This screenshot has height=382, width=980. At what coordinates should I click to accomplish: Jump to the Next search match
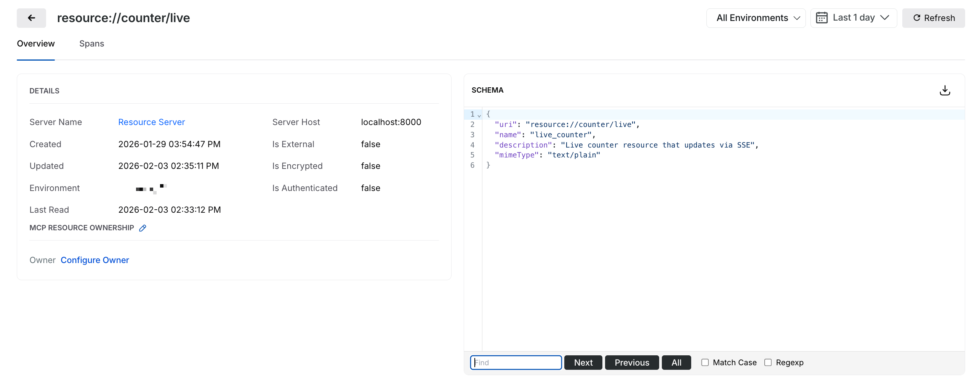tap(583, 363)
